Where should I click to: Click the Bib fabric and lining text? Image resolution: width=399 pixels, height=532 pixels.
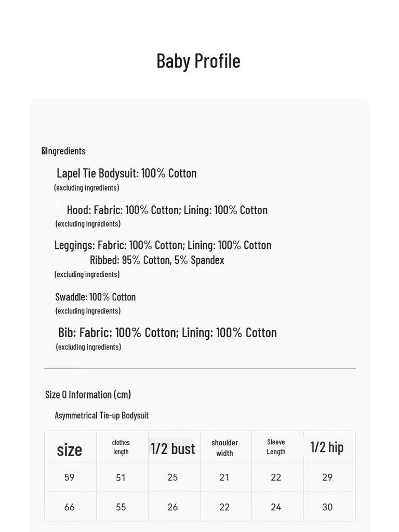tap(167, 333)
